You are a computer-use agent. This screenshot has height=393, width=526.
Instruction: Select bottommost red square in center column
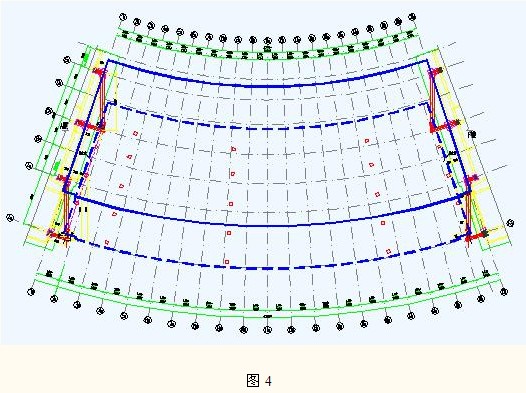point(227,262)
